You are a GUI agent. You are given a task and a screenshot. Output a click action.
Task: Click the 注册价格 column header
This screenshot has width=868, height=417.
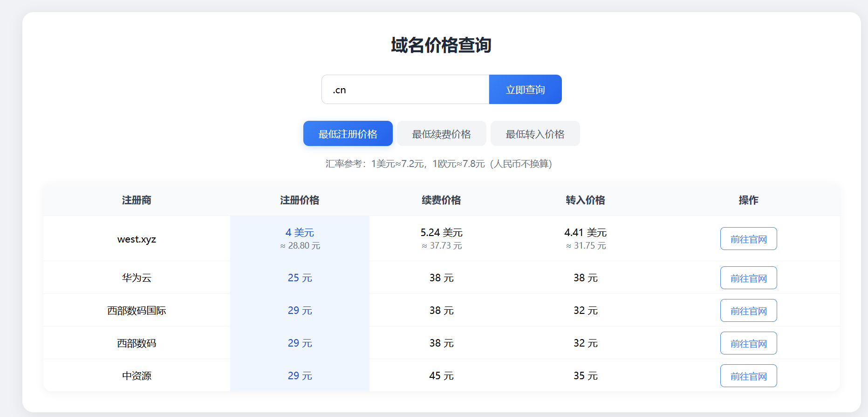(300, 200)
